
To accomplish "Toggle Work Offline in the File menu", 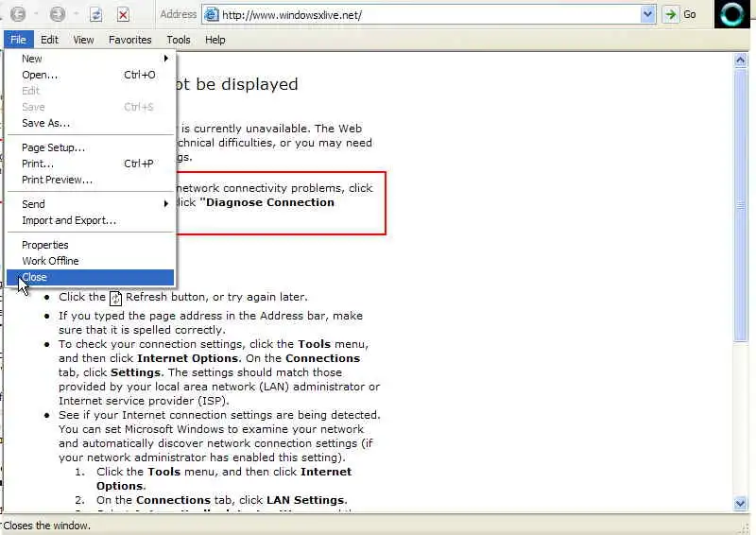I will 90,261.
